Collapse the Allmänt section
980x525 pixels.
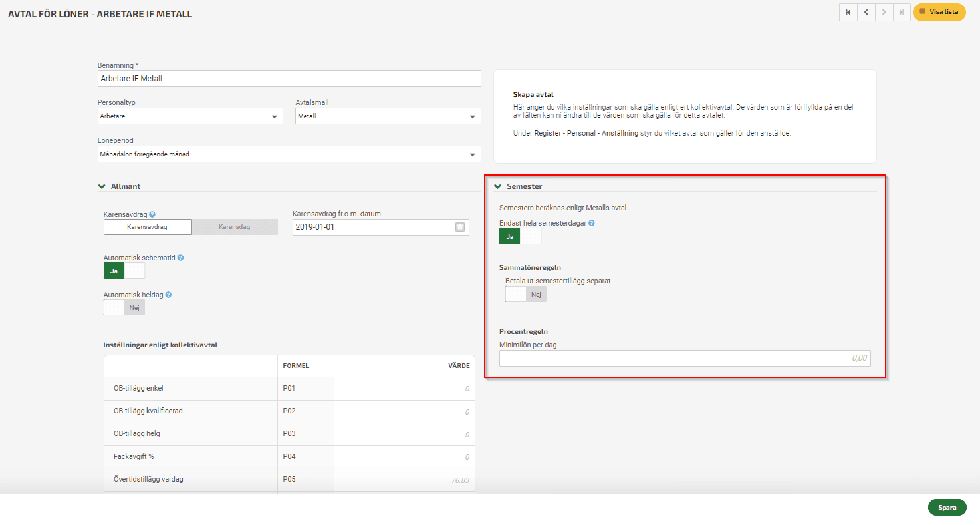[x=102, y=187]
